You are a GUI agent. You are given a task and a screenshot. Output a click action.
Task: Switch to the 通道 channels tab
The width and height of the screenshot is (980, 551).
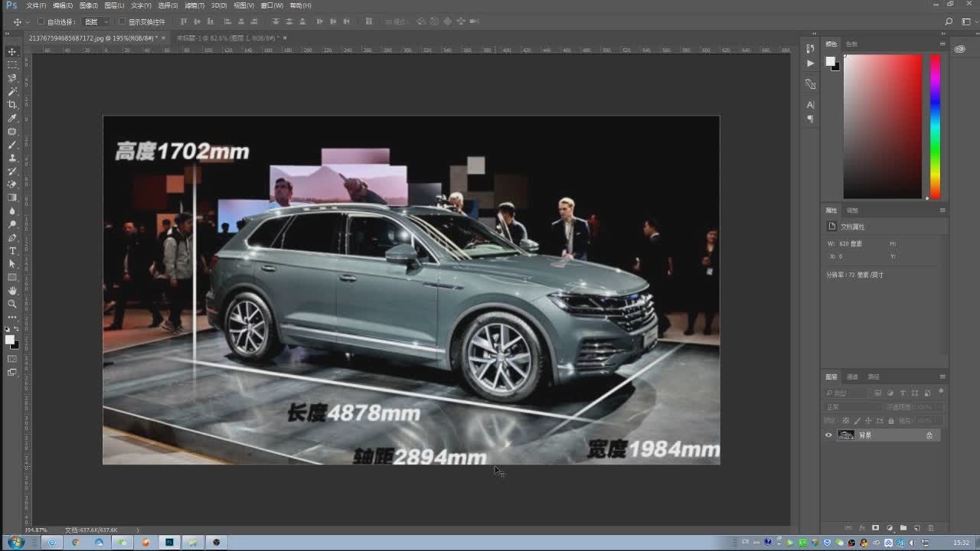pos(852,377)
